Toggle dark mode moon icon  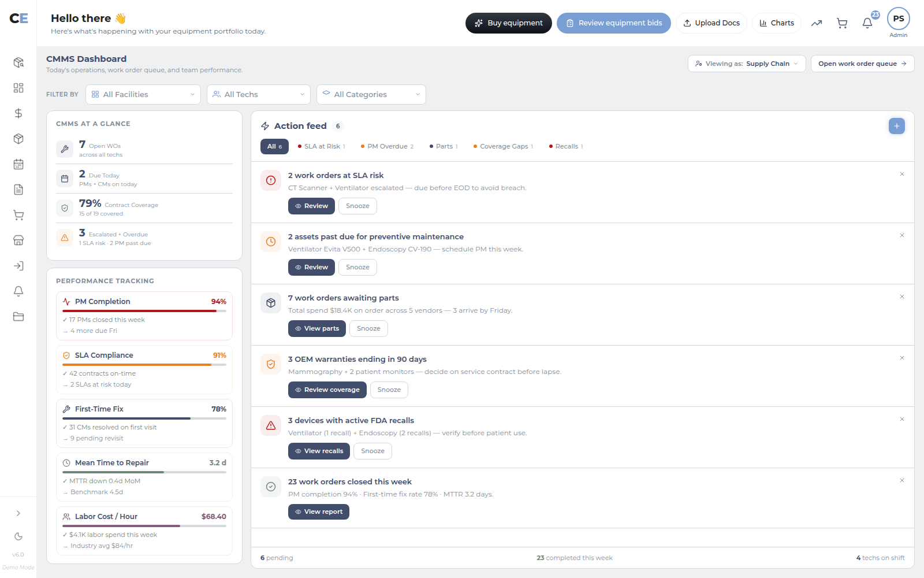click(18, 536)
